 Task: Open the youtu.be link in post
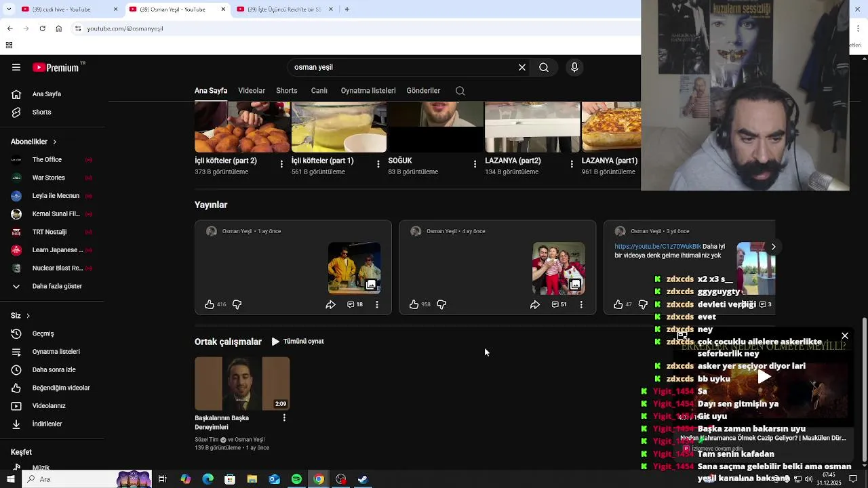point(658,246)
